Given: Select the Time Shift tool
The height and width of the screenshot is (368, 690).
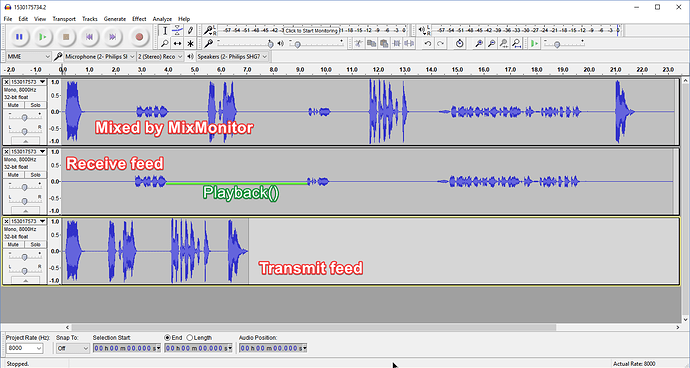Looking at the screenshot, I should pyautogui.click(x=177, y=43).
